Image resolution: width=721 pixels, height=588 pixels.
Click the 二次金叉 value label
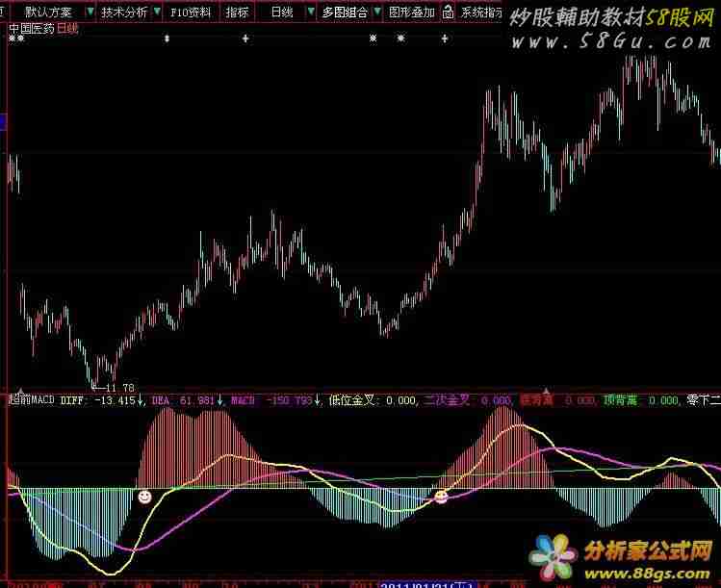468,400
